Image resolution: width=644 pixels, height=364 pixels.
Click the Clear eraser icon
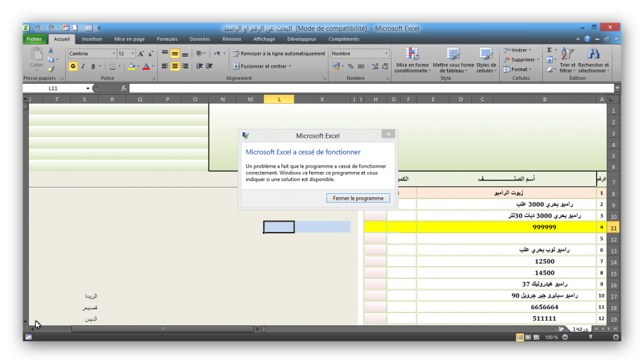coord(549,70)
